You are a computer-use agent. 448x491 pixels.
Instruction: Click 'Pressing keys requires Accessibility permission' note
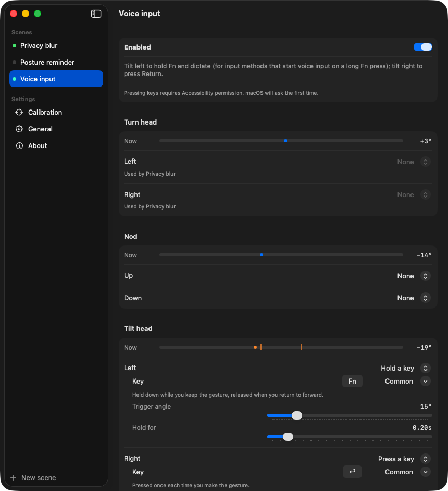pos(221,93)
